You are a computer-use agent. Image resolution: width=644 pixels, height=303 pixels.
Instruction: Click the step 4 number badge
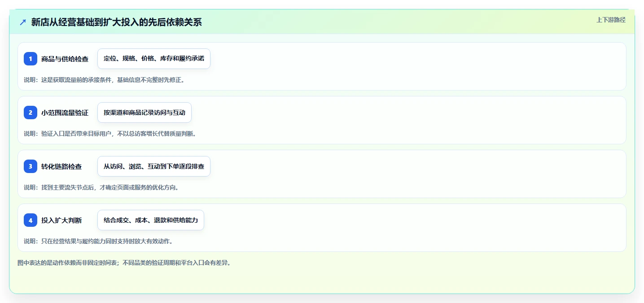pyautogui.click(x=31, y=220)
